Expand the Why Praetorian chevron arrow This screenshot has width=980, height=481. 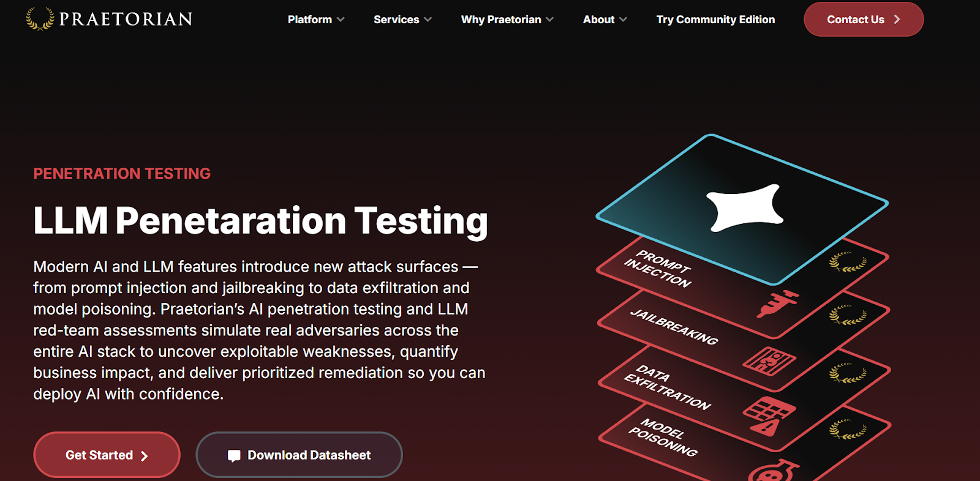[x=549, y=20]
